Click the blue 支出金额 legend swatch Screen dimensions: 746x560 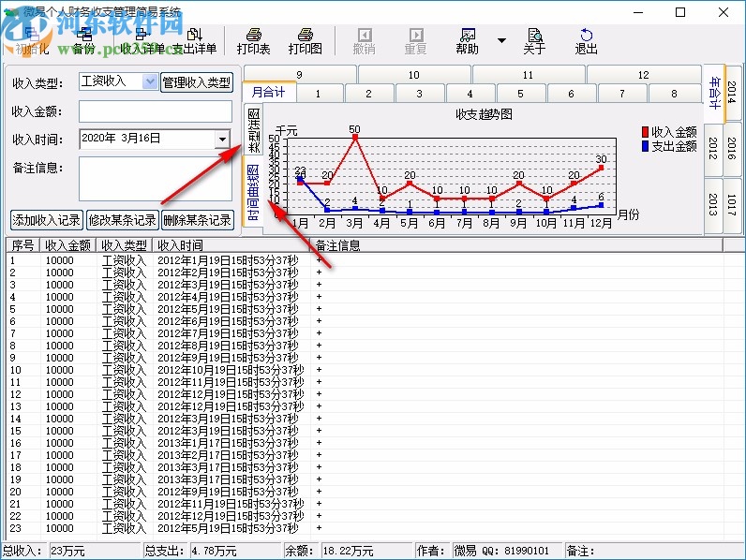coord(645,146)
